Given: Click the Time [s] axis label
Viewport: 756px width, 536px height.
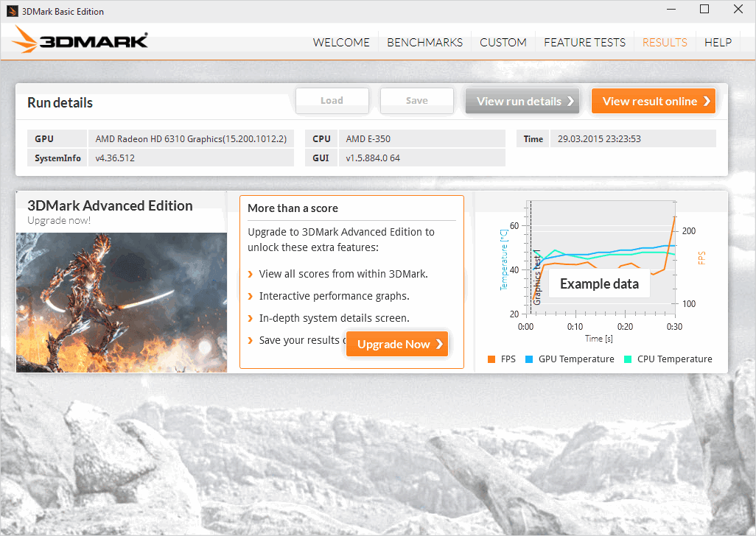Looking at the screenshot, I should click(599, 339).
